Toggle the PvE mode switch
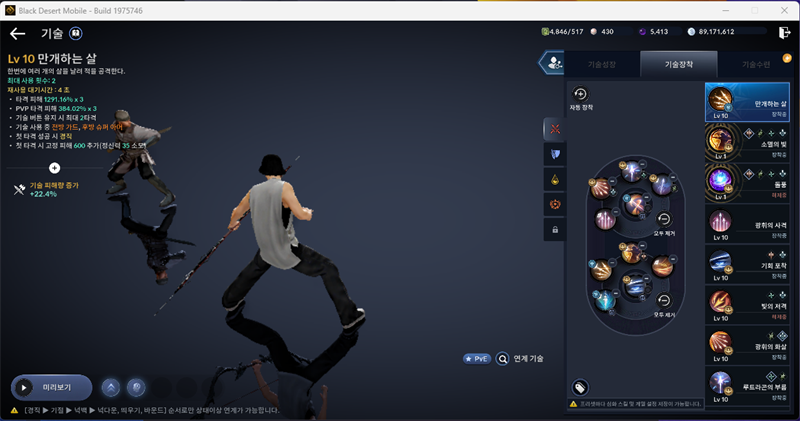This screenshot has height=421, width=800. coord(477,358)
